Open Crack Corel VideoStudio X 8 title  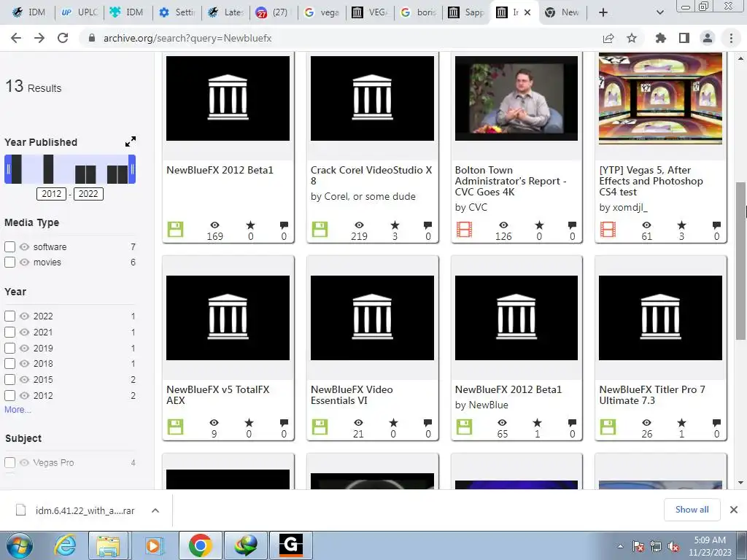(371, 175)
